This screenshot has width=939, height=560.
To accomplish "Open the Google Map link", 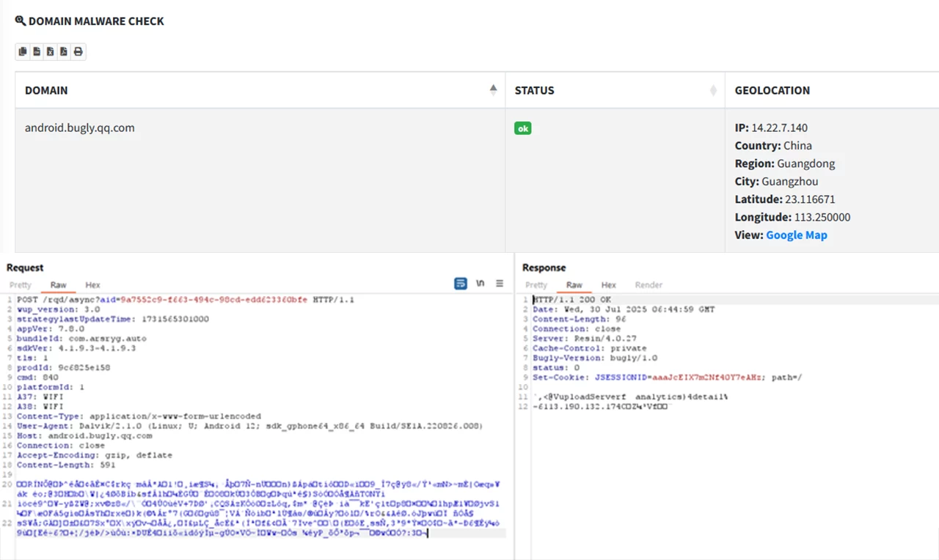I will point(796,235).
